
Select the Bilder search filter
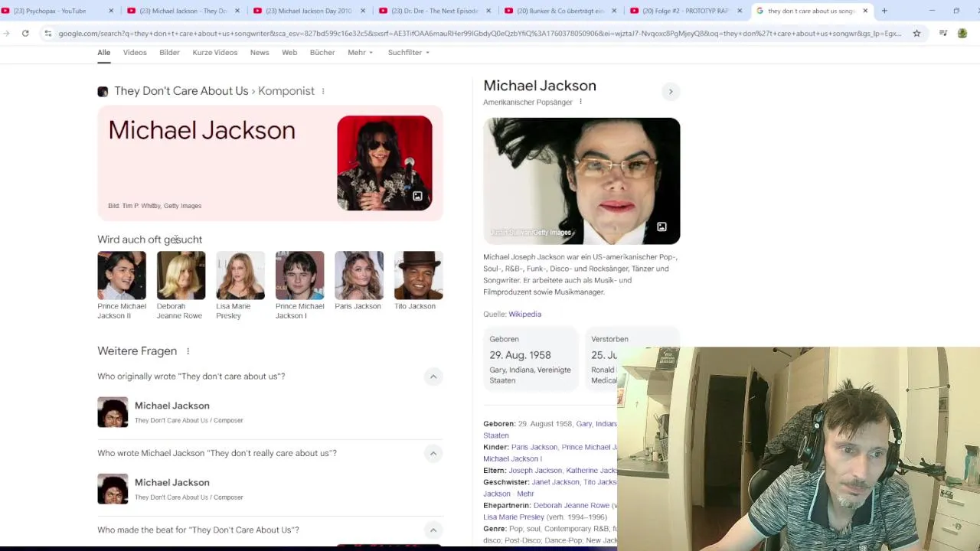pos(169,52)
